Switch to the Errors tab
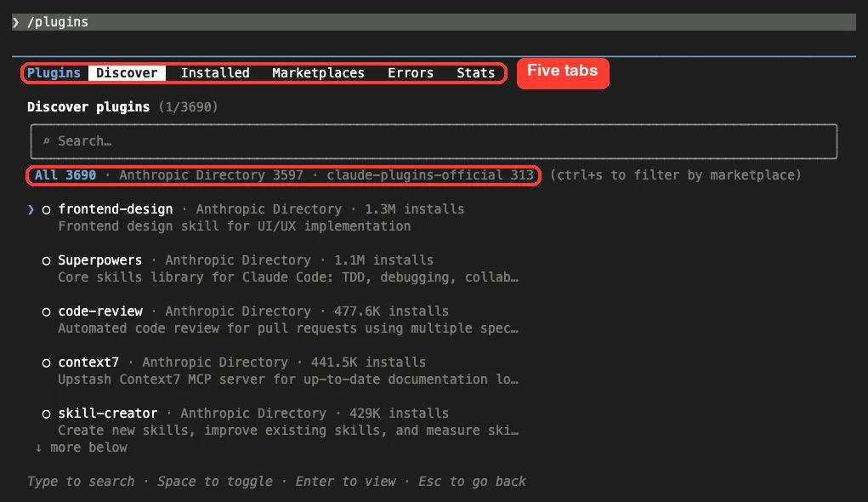Viewport: 868px width, 502px height. [x=411, y=72]
